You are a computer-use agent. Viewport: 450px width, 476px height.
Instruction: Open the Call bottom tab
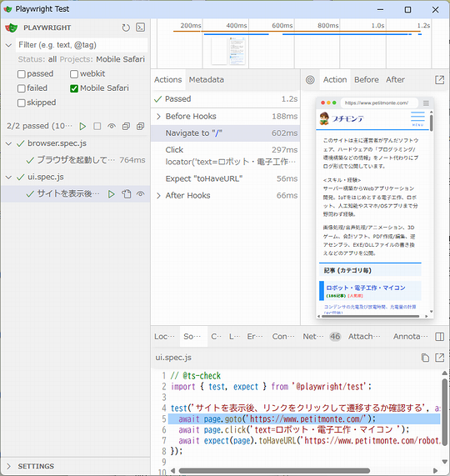217,337
